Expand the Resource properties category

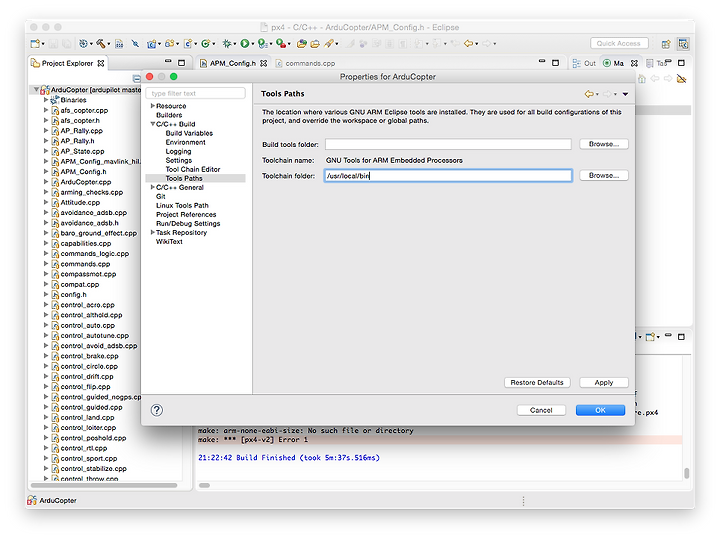tap(152, 106)
